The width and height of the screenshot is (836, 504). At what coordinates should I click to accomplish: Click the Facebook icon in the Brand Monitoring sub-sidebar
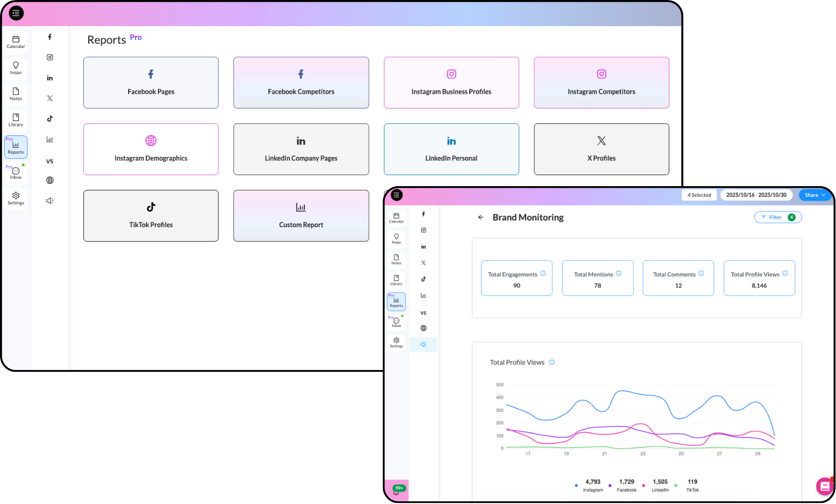[423, 214]
